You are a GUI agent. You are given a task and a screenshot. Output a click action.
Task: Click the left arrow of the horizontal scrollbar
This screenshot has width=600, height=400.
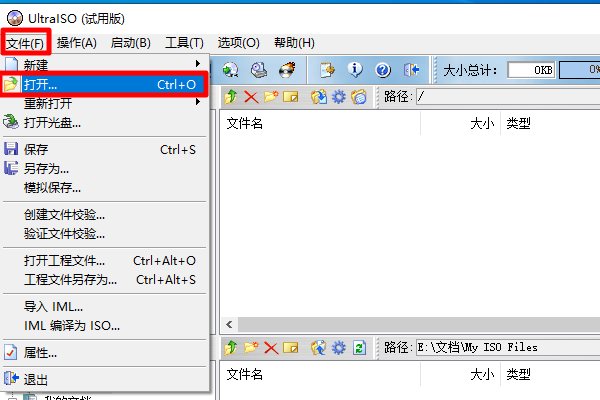(229, 325)
